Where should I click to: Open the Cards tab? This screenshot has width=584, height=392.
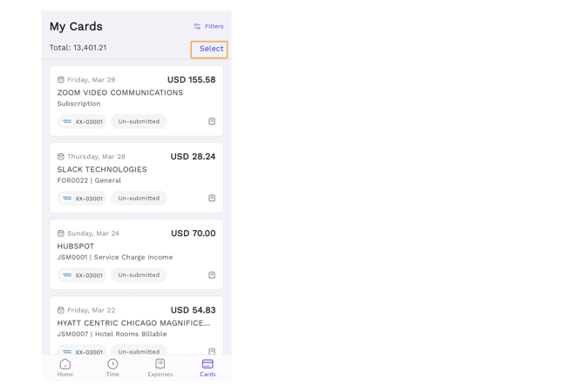(x=207, y=368)
